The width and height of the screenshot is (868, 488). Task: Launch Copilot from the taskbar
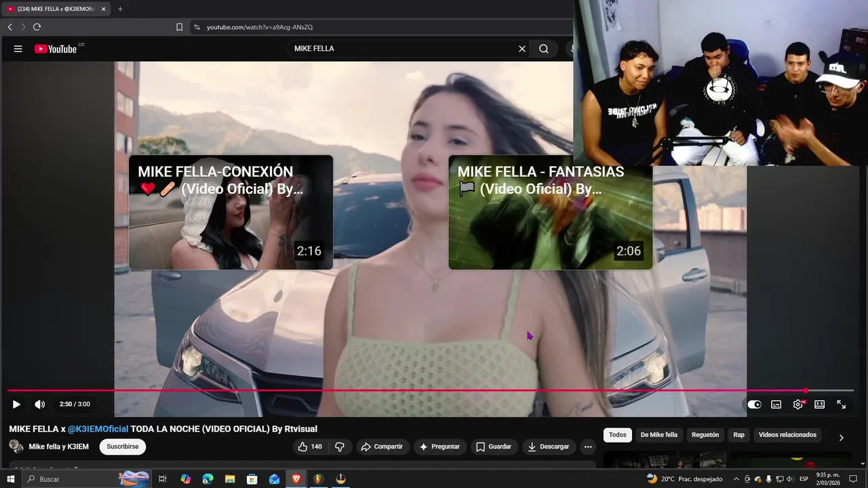[186, 479]
